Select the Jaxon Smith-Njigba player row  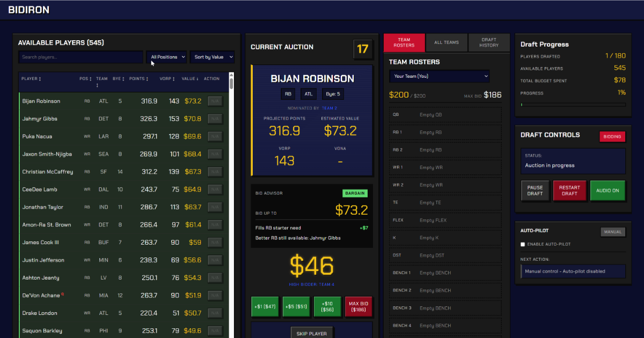click(x=123, y=154)
